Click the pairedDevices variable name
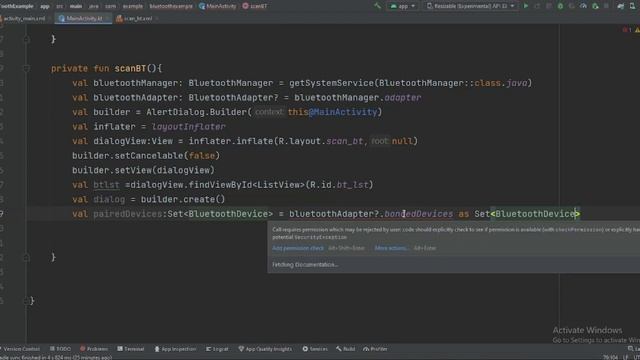 click(x=128, y=214)
